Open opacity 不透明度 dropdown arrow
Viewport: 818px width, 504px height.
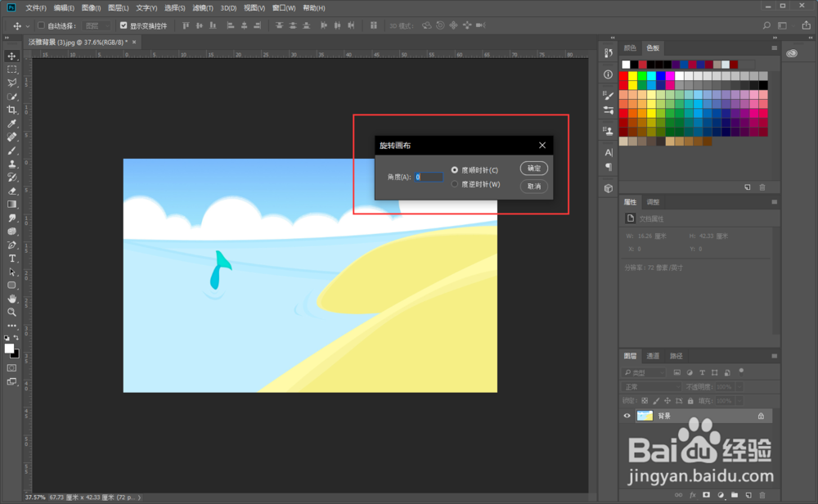pos(739,387)
